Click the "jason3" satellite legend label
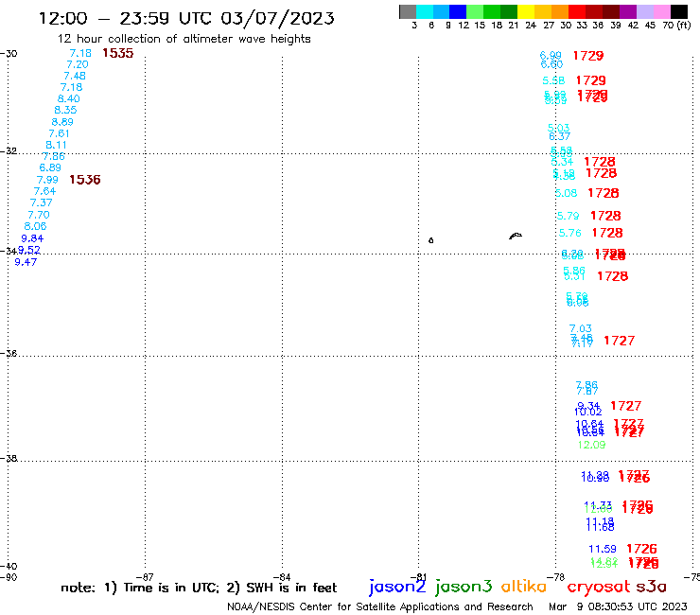Viewport: 700px width, 615px height. click(463, 588)
